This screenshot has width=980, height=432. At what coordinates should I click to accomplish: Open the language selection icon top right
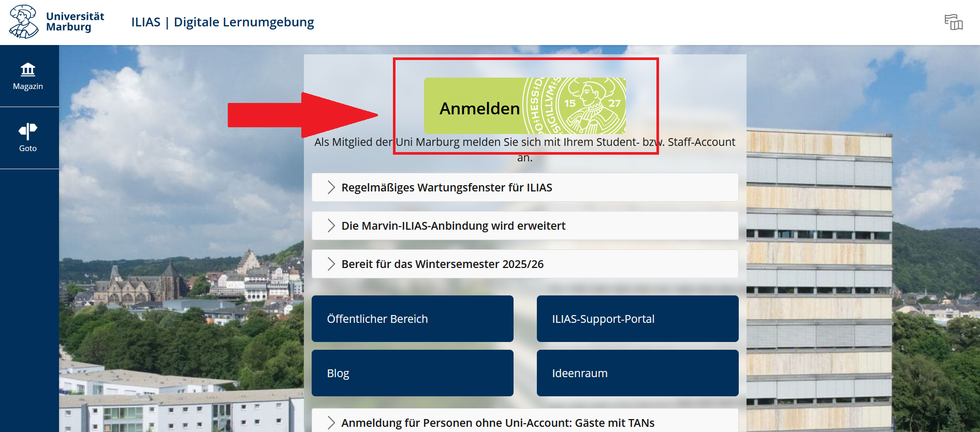point(954,22)
